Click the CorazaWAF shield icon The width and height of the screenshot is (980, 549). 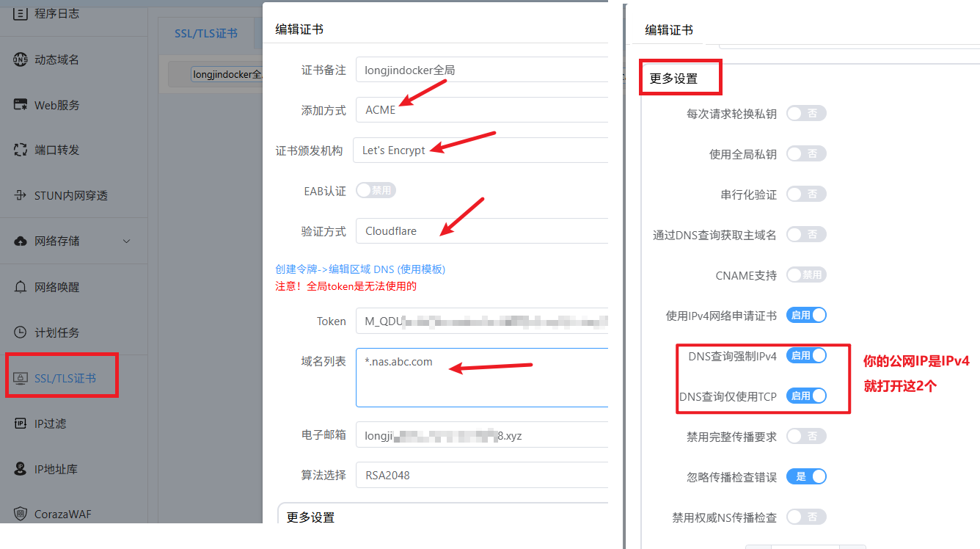pos(21,514)
